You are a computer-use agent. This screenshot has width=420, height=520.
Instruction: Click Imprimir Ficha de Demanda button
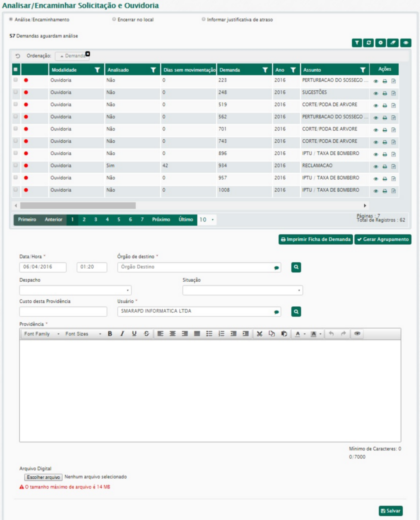click(x=316, y=239)
